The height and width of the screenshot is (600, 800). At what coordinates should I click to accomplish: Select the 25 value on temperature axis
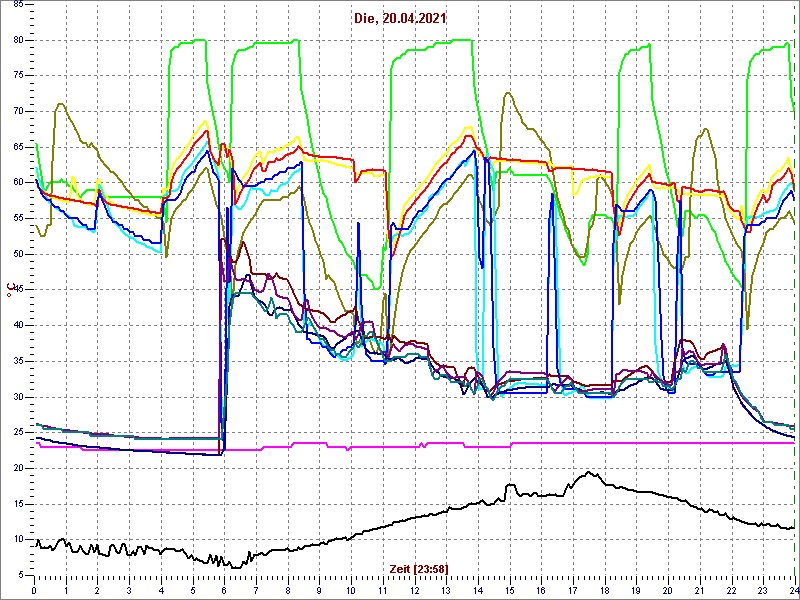point(18,433)
